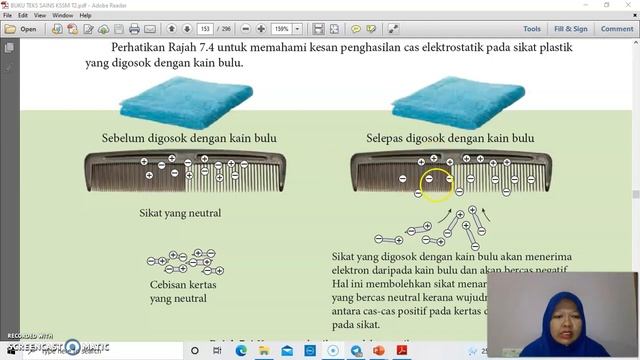The width and height of the screenshot is (640, 360).
Task: Open the zoom level dropdown arrow
Action: pos(298,29)
